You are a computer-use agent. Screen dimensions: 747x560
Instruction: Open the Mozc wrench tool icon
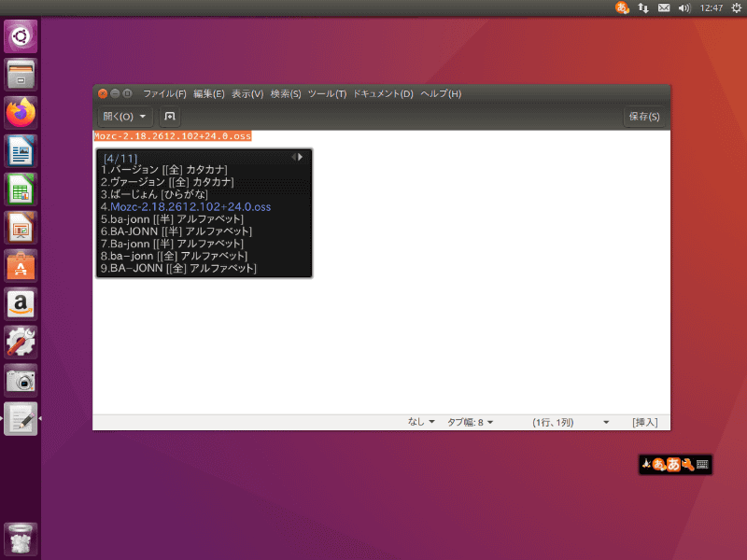[688, 464]
